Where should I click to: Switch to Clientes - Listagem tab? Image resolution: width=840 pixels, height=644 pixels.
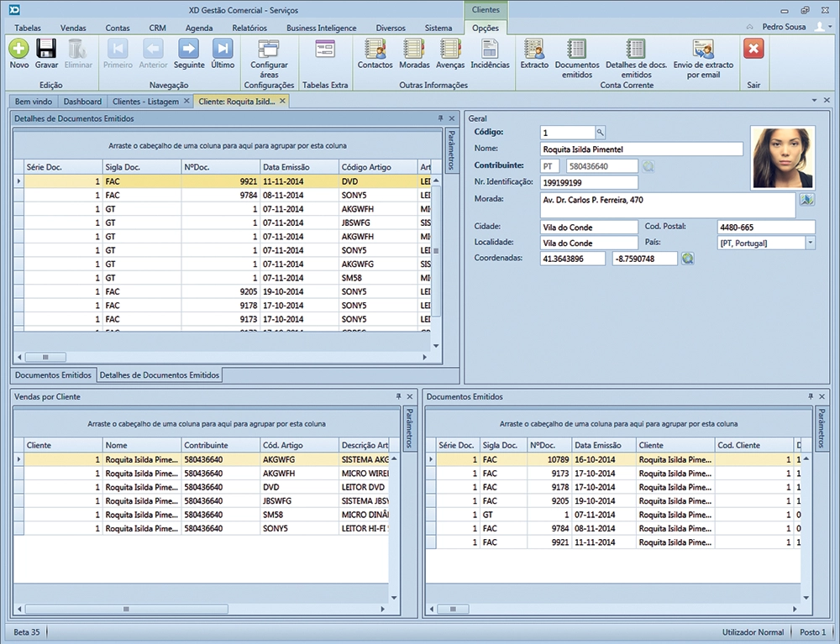[x=145, y=102]
